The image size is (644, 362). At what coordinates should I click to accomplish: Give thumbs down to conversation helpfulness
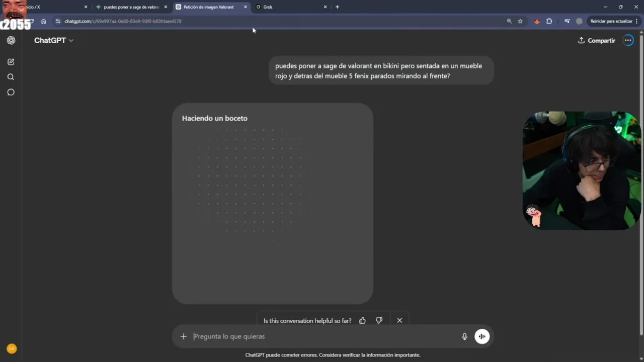(x=379, y=320)
